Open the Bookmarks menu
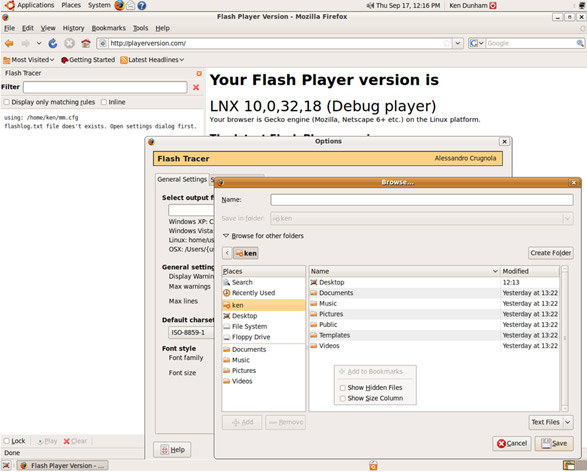The image size is (587, 472). (x=109, y=28)
